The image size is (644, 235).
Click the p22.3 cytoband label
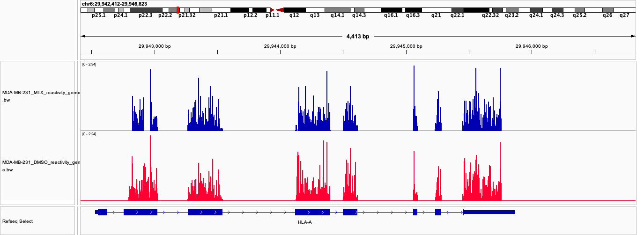[x=145, y=15]
